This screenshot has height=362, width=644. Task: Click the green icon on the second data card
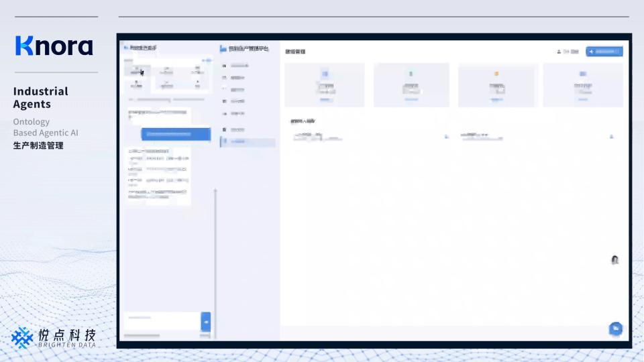click(x=411, y=74)
